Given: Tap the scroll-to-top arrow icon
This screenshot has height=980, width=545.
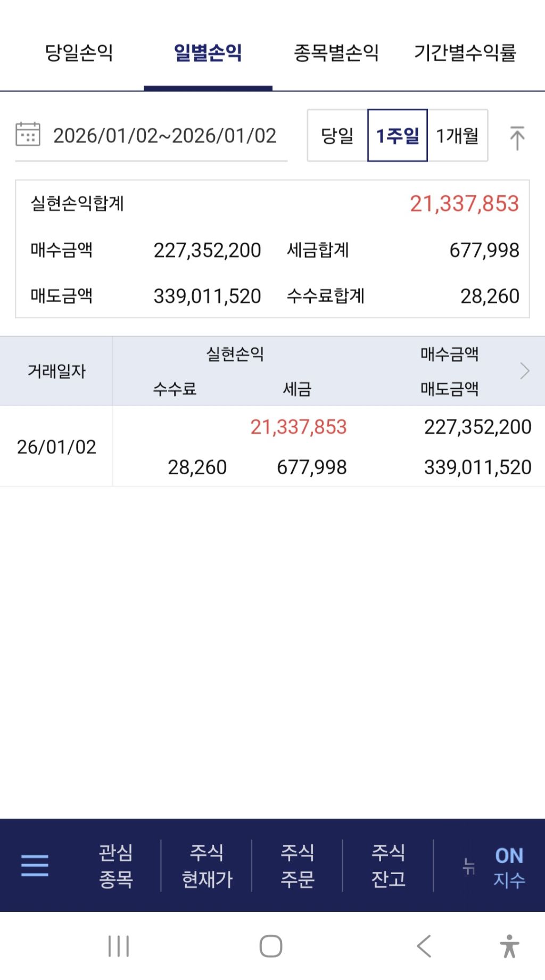Looking at the screenshot, I should coord(517,137).
